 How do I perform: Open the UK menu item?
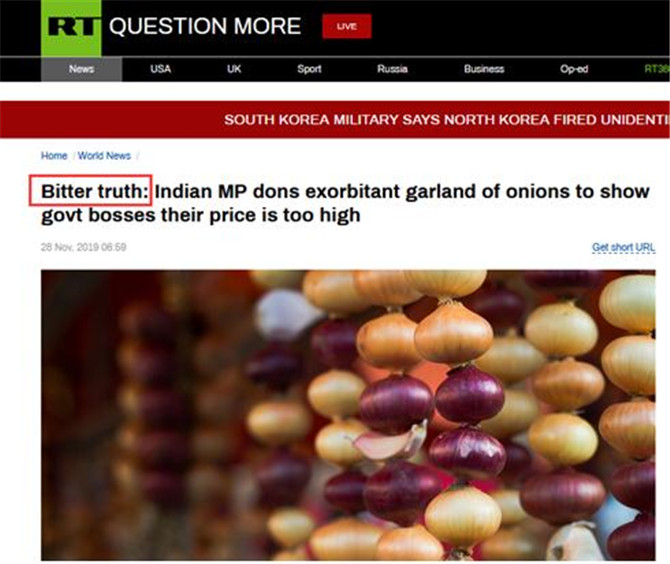click(x=234, y=69)
